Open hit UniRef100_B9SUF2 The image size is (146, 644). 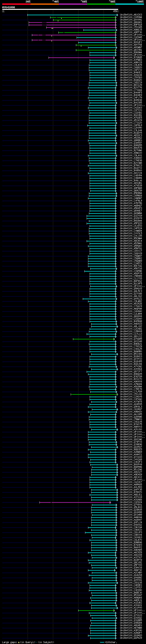131,42
